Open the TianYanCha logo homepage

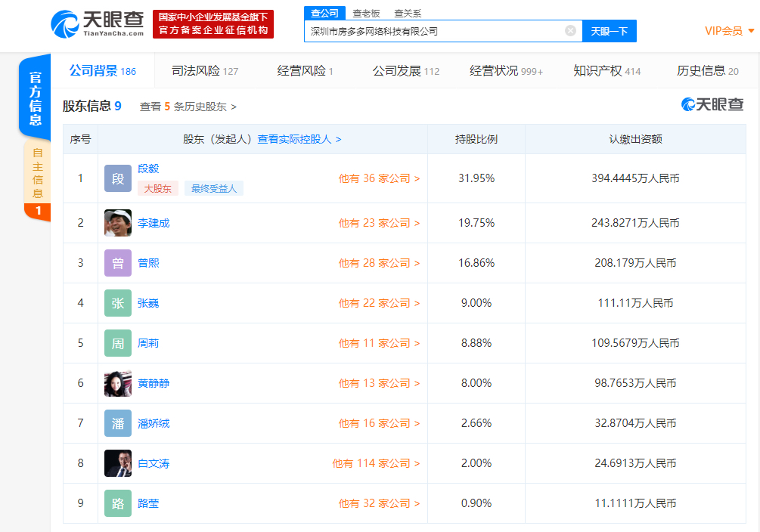[x=98, y=23]
